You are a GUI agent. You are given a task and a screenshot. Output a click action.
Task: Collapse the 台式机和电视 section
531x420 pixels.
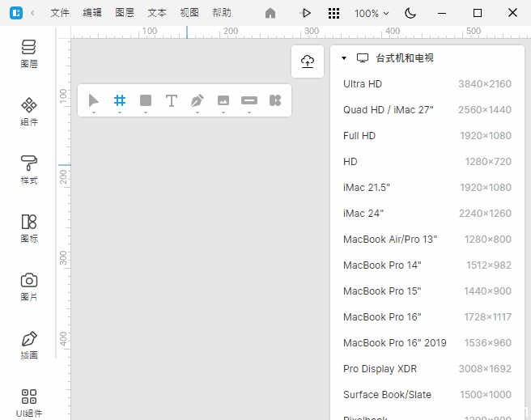344,58
